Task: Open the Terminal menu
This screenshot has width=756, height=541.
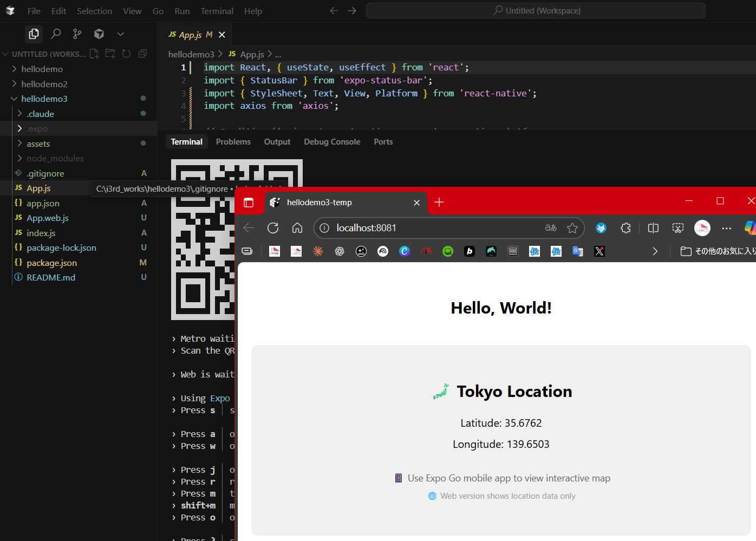Action: click(217, 11)
